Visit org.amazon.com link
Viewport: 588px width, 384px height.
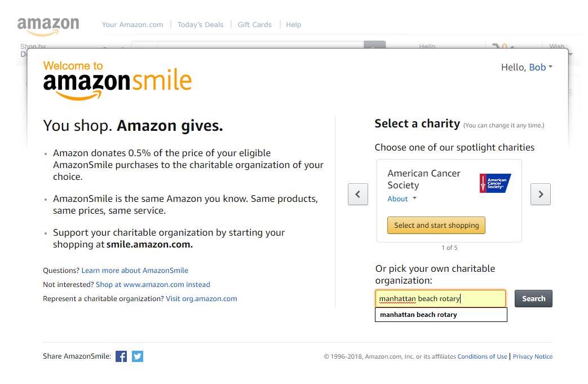coord(201,299)
